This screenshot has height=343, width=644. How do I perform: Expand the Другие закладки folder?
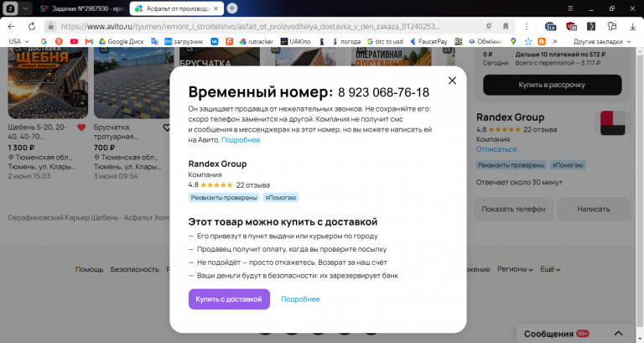(602, 41)
